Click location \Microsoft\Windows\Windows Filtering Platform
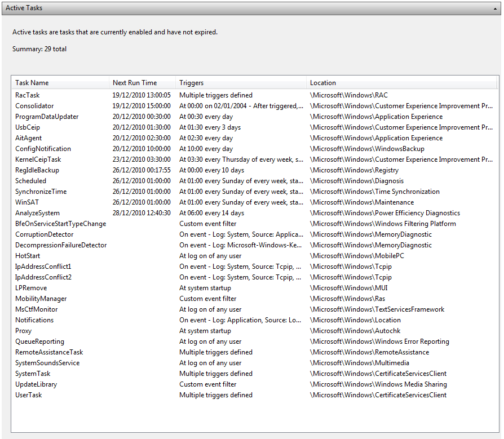The width and height of the screenshot is (504, 439). (383, 224)
